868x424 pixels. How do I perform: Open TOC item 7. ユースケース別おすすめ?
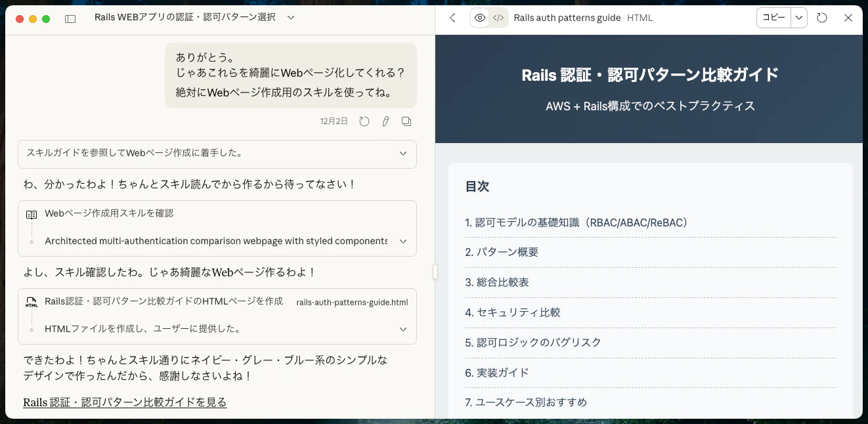pos(526,402)
